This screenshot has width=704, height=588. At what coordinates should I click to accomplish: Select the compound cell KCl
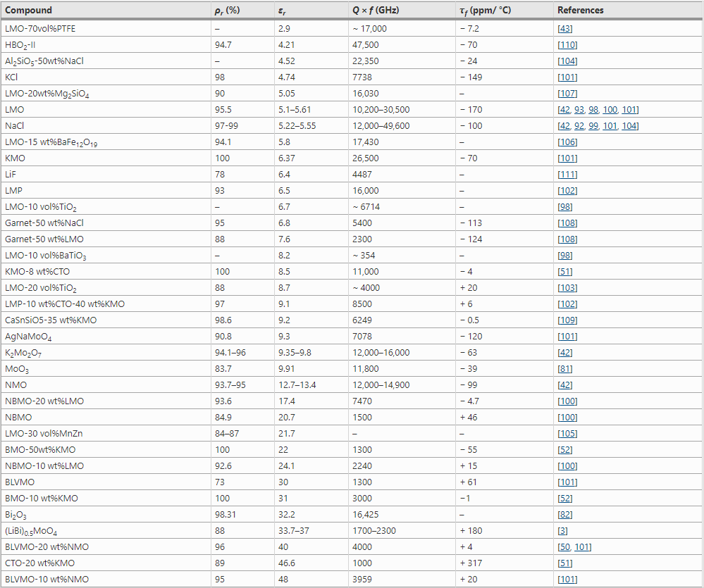(x=11, y=77)
